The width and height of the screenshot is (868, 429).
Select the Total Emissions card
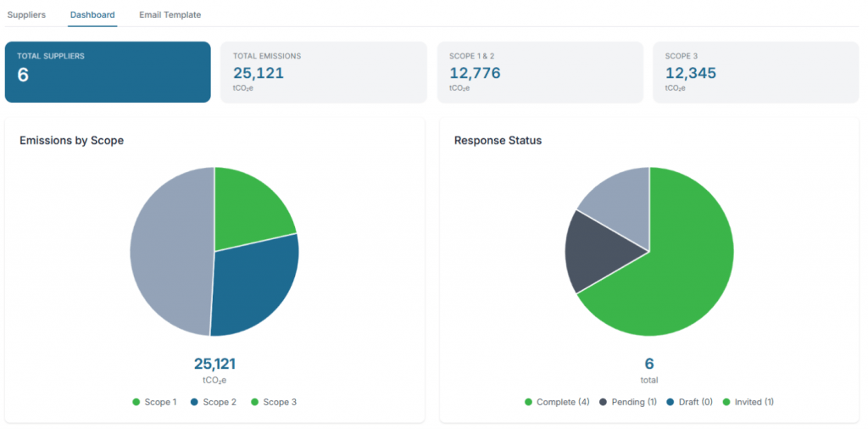[x=324, y=72]
